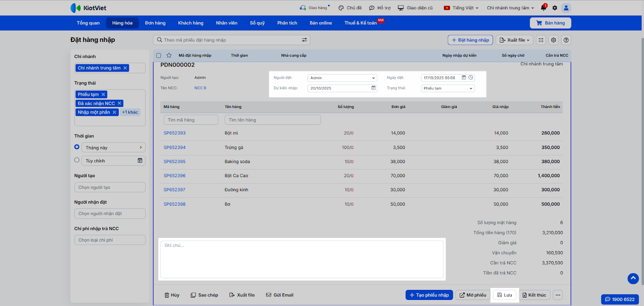Open product code SP652393 link
Viewport: 644px width, 306px height.
tap(175, 133)
